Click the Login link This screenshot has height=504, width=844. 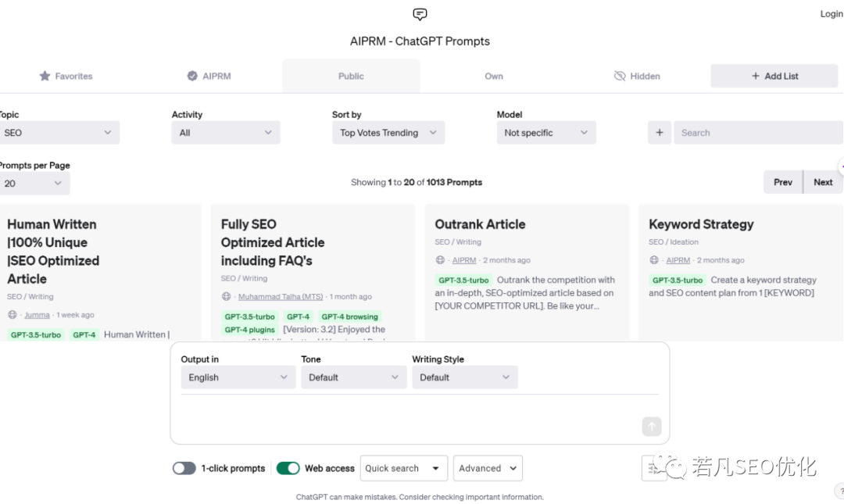tap(831, 14)
